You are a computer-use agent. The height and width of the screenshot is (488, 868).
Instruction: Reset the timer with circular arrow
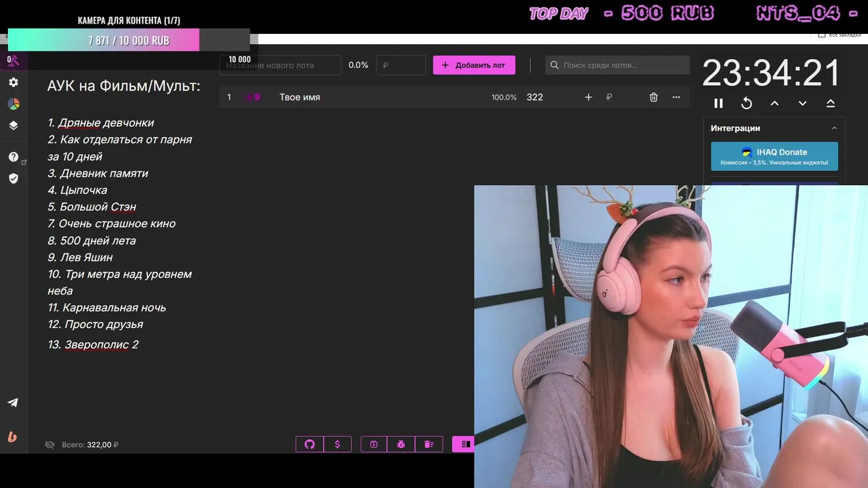747,103
